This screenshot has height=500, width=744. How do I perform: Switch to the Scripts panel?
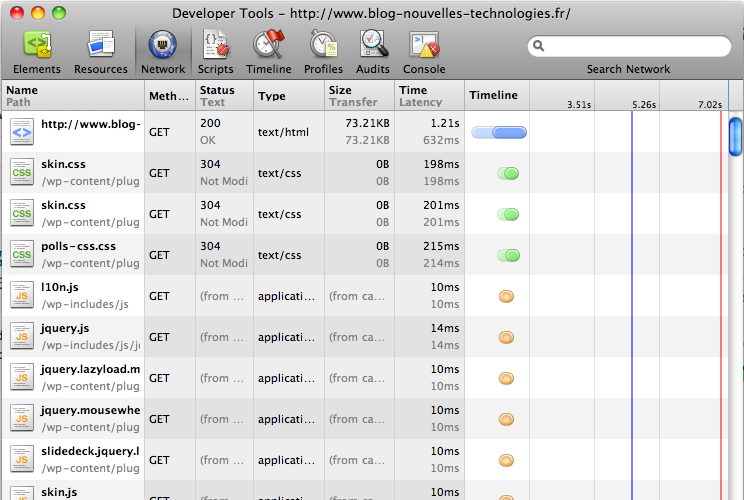pyautogui.click(x=215, y=52)
